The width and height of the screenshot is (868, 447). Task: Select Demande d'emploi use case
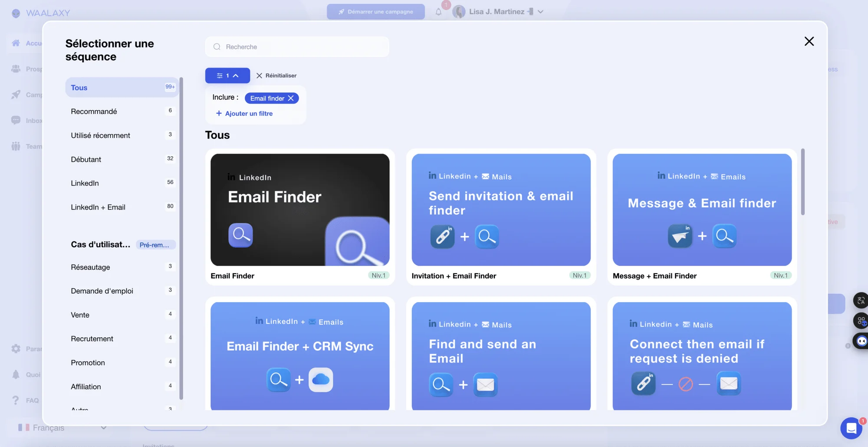(x=122, y=291)
